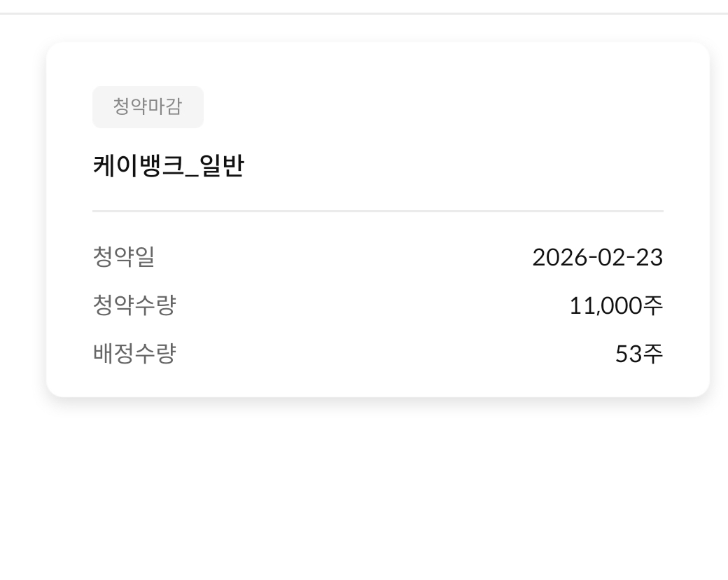Click the divider line under the title
Viewport: 728px width, 580px height.
378,210
